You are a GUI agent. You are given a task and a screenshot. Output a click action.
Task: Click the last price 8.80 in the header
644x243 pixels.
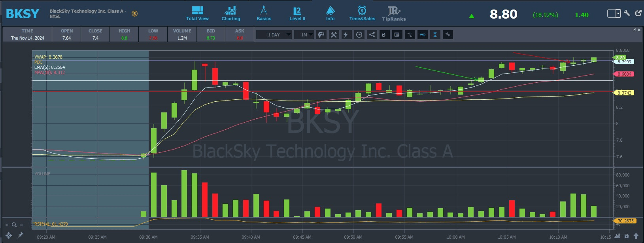point(503,14)
